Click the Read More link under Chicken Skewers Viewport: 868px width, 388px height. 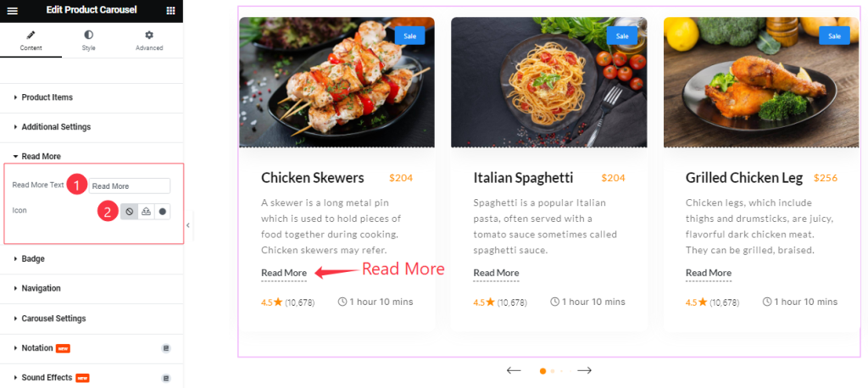pyautogui.click(x=284, y=273)
